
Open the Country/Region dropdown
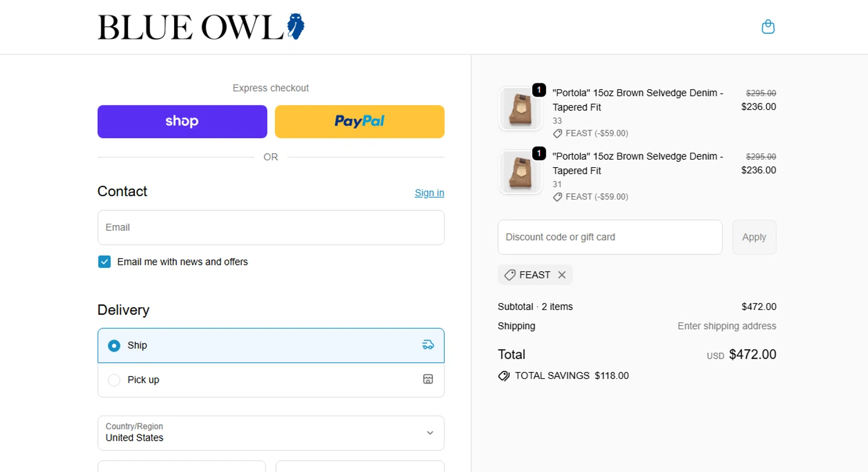click(x=271, y=433)
